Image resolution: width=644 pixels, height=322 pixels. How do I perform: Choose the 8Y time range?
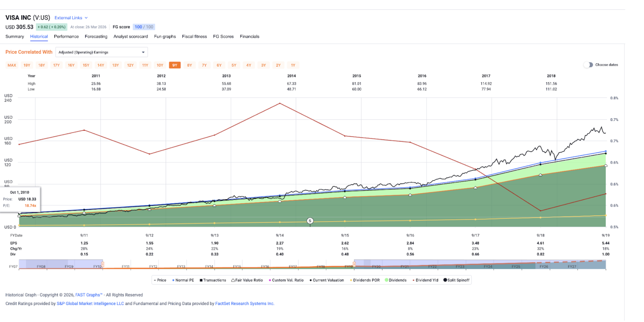[x=189, y=65]
